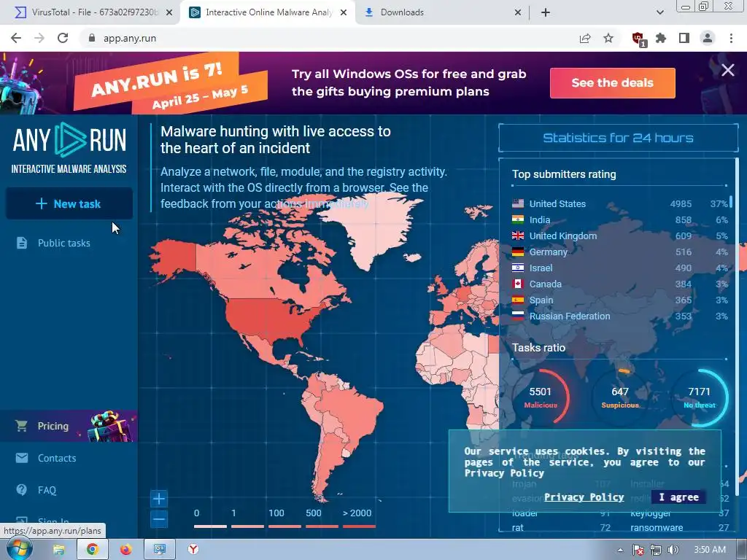Select United States in submitters list
Image resolution: width=747 pixels, height=560 pixels.
619,204
